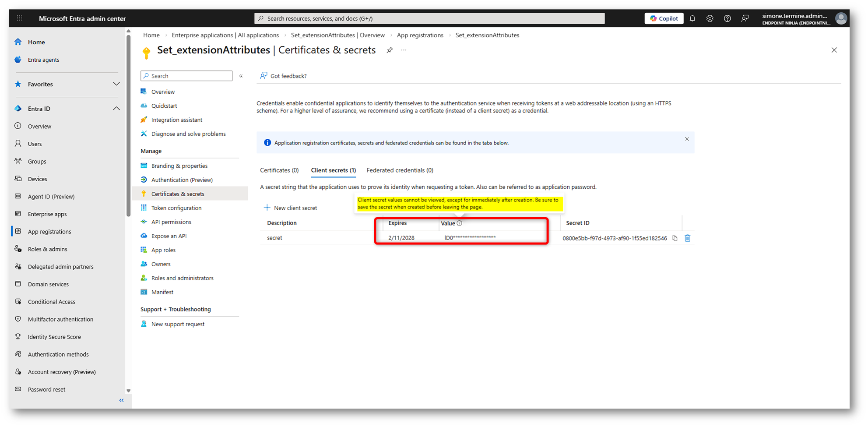Click the Conditional Access icon
Screen dimensions: 868x427
point(18,301)
